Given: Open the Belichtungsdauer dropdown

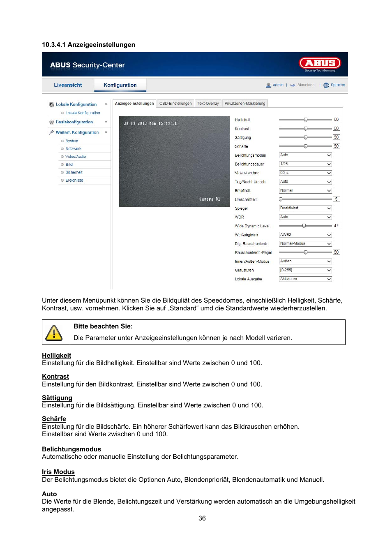Looking at the screenshot, I should (305, 164).
